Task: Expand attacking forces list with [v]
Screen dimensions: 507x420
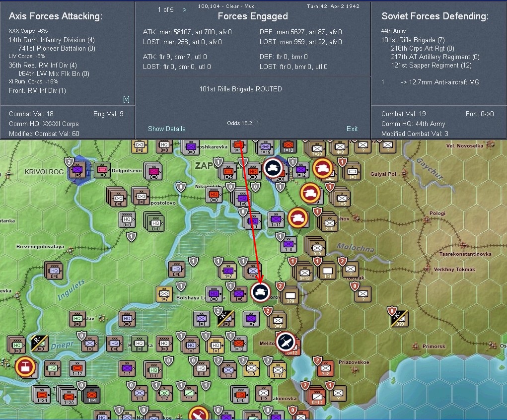Action: coord(126,99)
